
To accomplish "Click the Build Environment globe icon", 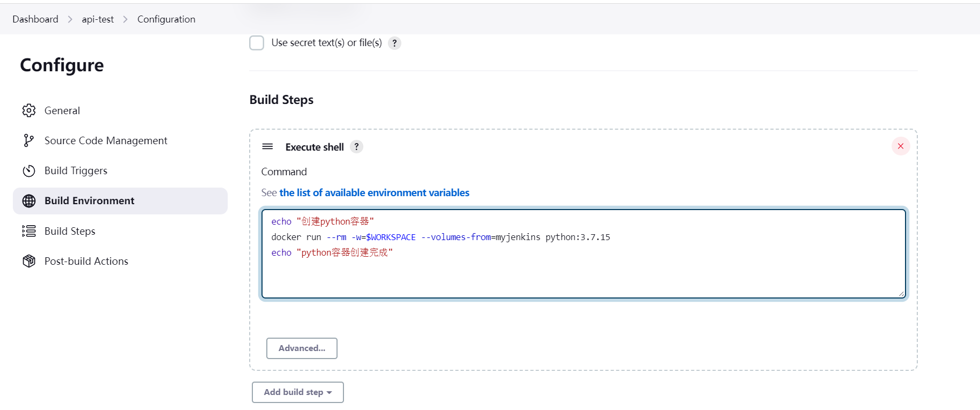I will [x=29, y=201].
